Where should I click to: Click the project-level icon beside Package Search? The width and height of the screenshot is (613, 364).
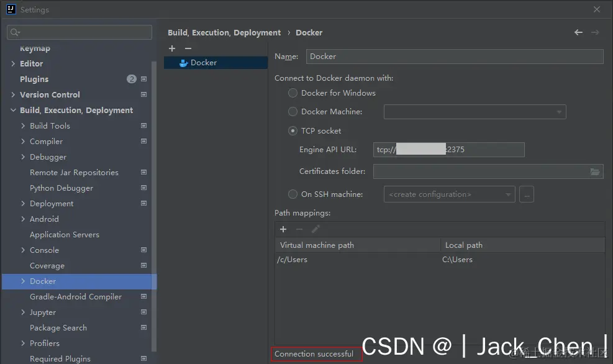pos(144,327)
